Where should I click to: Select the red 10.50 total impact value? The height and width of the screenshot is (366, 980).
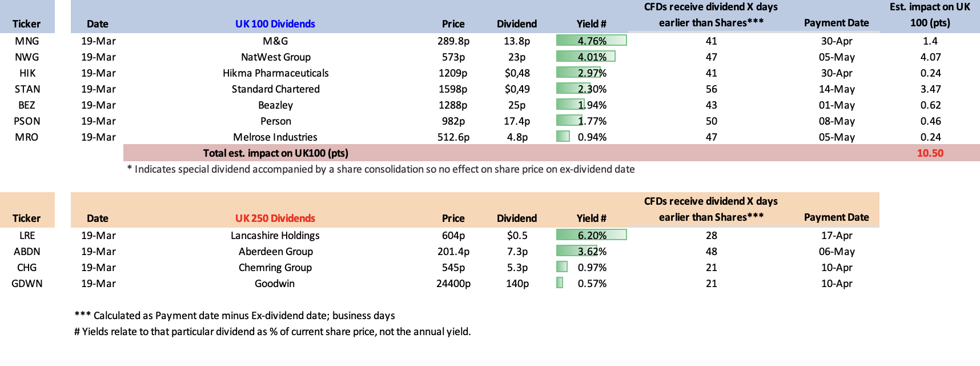click(x=930, y=153)
